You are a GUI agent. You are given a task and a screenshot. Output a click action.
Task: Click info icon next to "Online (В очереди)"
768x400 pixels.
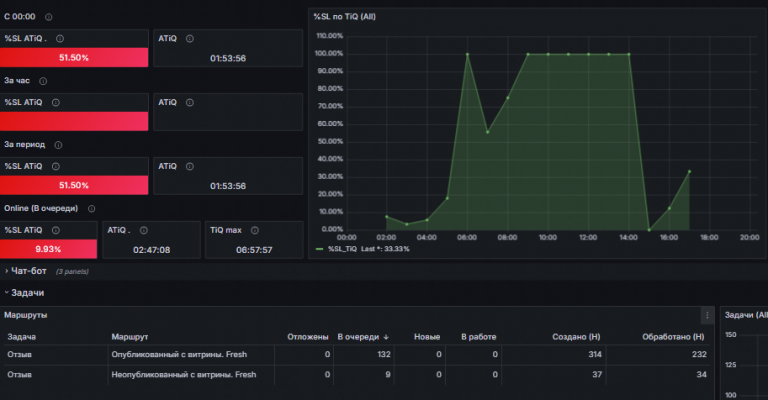point(91,209)
